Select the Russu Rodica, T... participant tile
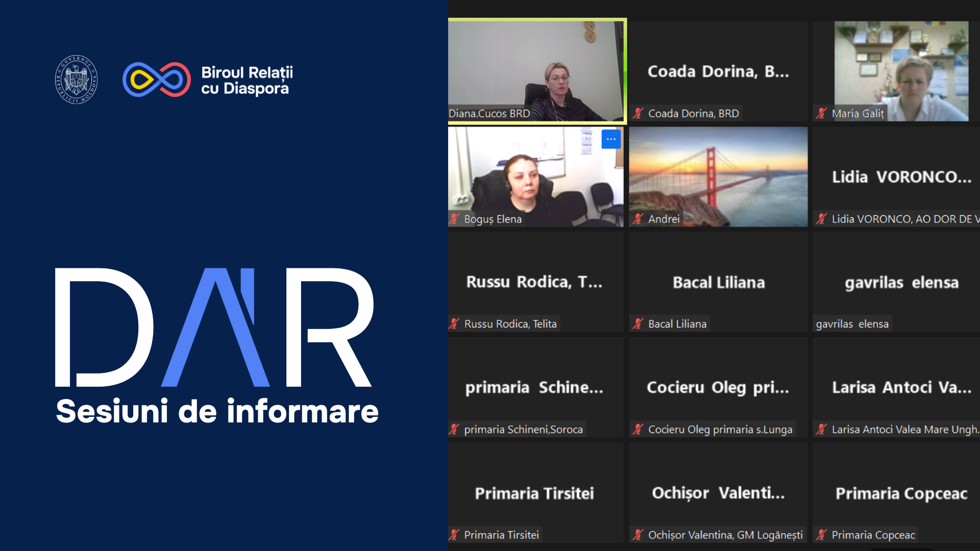The height and width of the screenshot is (551, 980). click(535, 282)
